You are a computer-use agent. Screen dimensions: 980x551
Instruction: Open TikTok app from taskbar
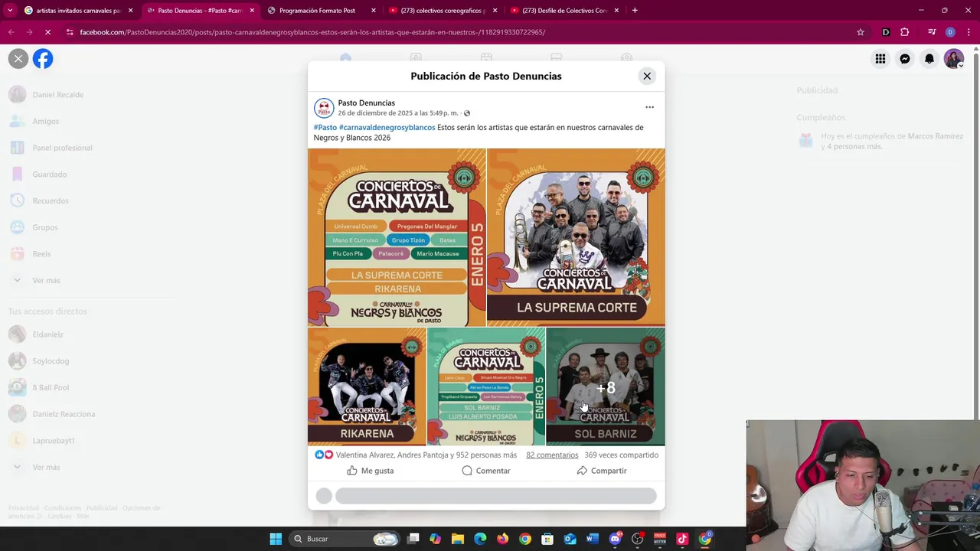pyautogui.click(x=682, y=539)
